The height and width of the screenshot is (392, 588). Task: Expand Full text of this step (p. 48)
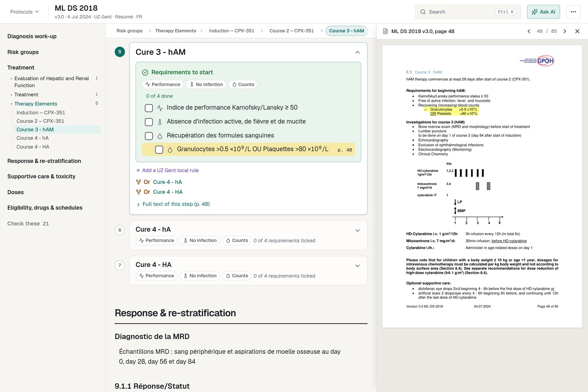(173, 204)
